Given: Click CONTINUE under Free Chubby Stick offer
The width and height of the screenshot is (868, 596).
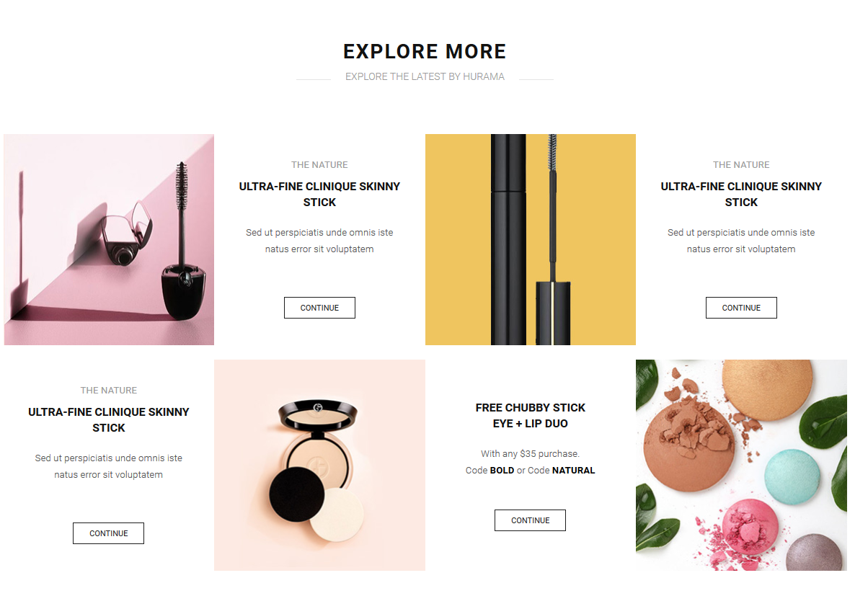Looking at the screenshot, I should 531,520.
